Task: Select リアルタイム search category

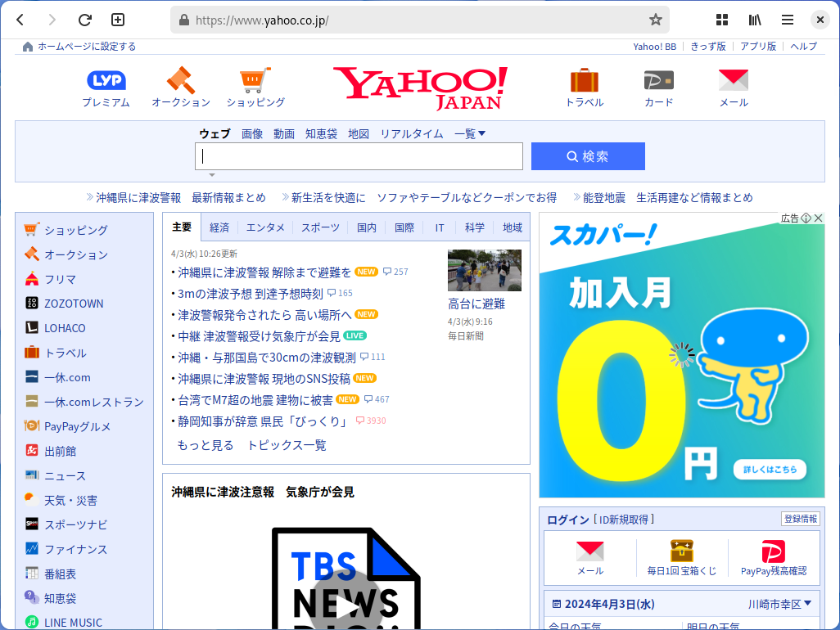Action: coord(412,134)
